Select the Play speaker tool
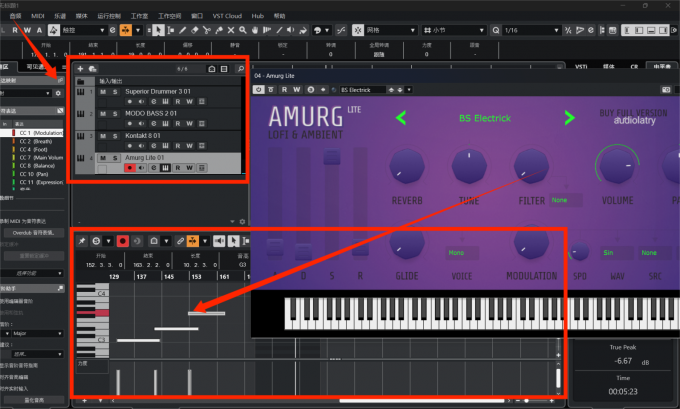The height and width of the screenshot is (409, 680). pyautogui.click(x=291, y=30)
